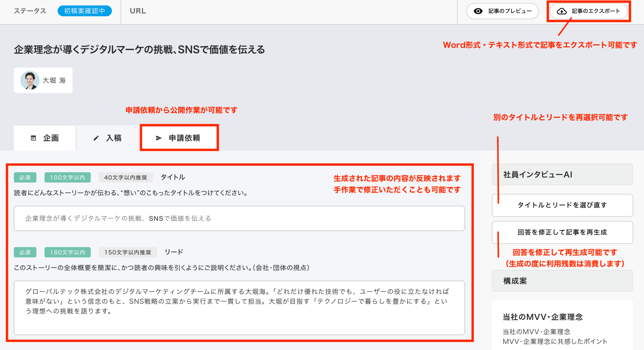Image resolution: width=644 pixels, height=350 pixels.
Task: Click the send arrow icon on 申請依頼
Action: (159, 138)
